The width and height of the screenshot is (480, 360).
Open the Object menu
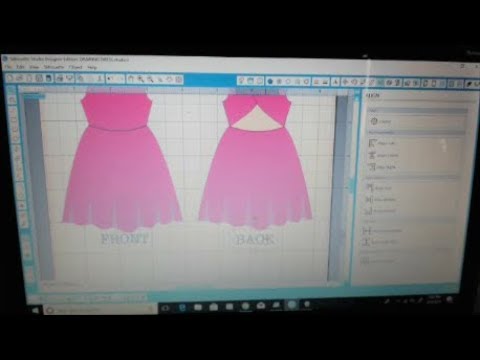75,67
